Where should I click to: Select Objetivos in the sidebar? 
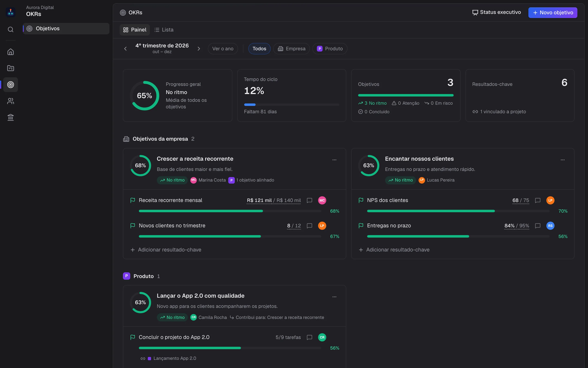click(66, 28)
